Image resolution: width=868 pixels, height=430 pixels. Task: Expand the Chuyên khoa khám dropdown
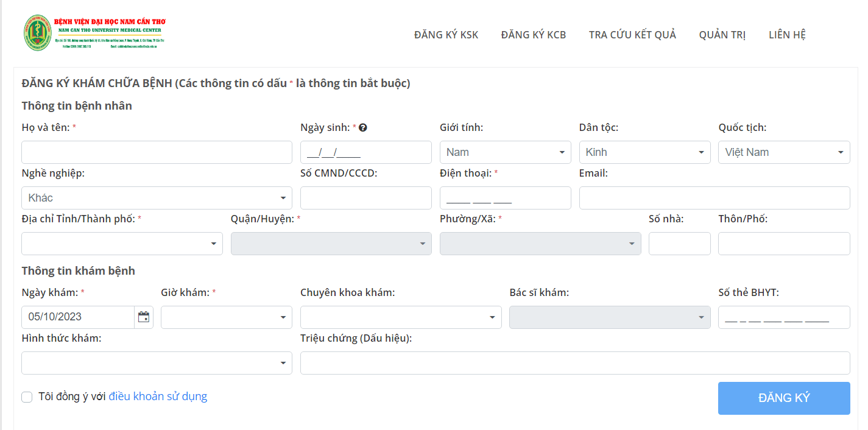point(401,317)
